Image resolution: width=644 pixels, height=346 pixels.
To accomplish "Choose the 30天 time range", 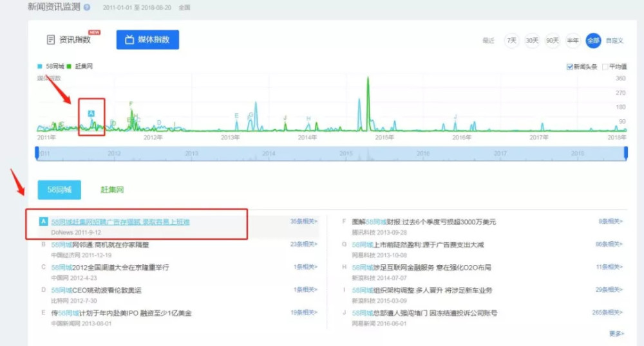I will coord(532,40).
